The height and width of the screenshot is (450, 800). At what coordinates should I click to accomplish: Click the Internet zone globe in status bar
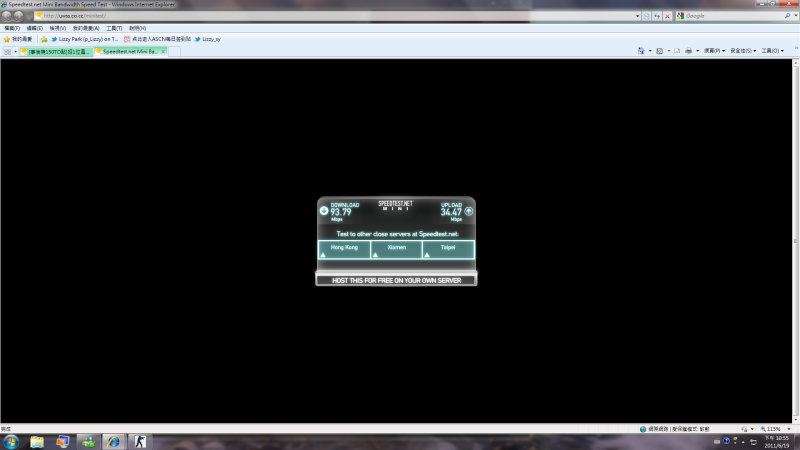643,429
